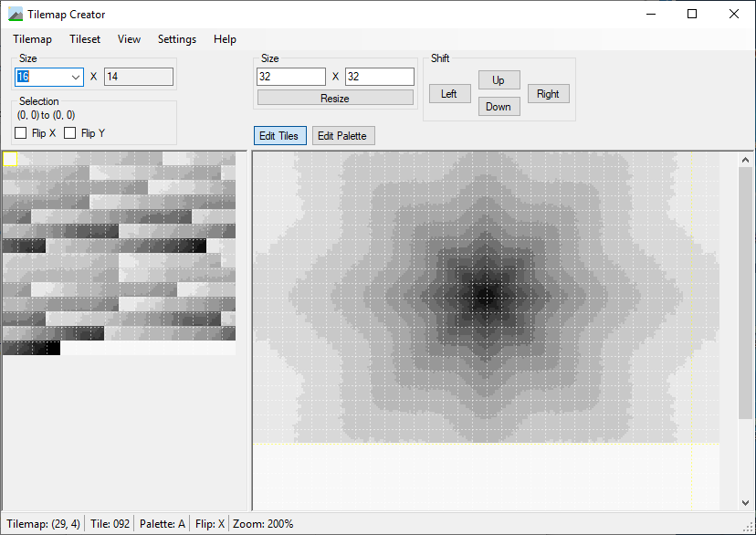
Task: Shift tilemap Down
Action: 499,107
